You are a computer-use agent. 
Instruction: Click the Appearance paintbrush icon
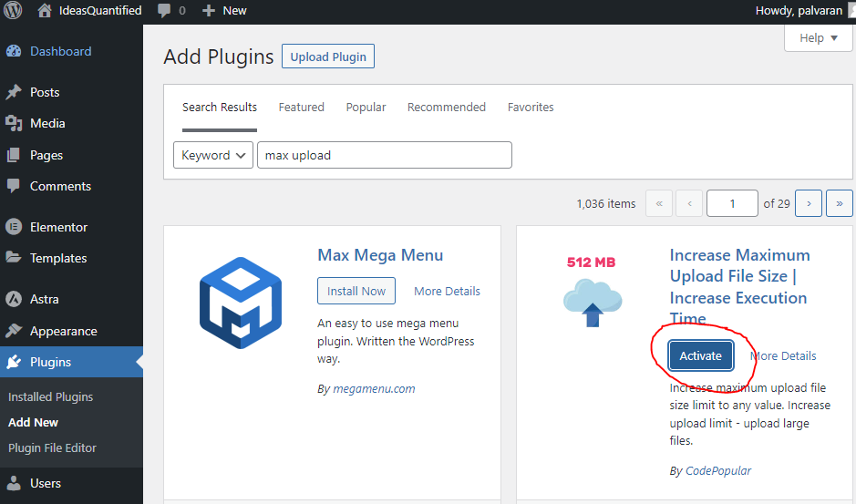(x=14, y=331)
